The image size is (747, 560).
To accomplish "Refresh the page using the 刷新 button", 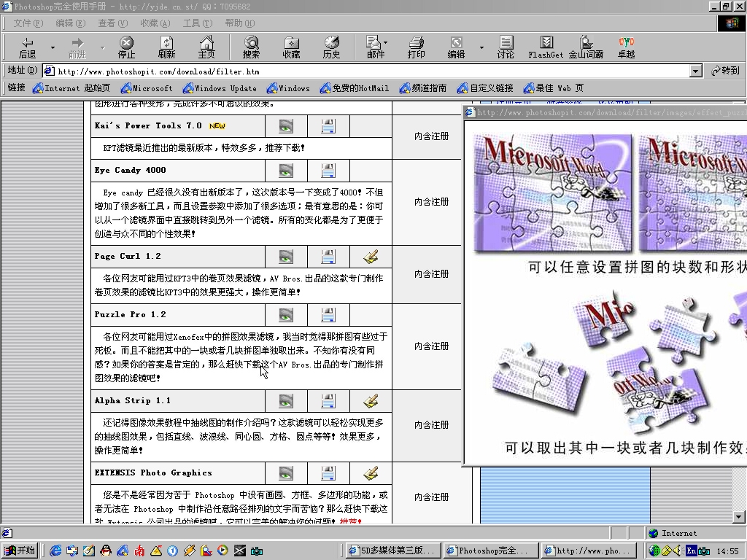I will [x=166, y=47].
